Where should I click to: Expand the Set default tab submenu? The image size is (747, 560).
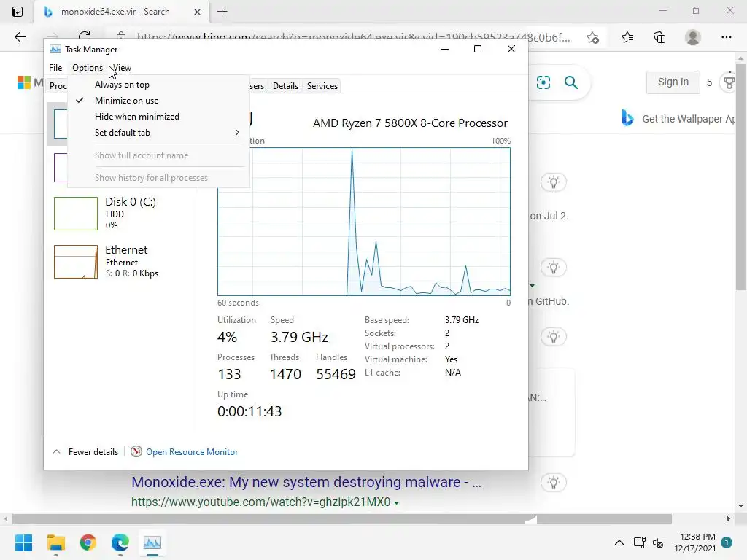pos(158,133)
